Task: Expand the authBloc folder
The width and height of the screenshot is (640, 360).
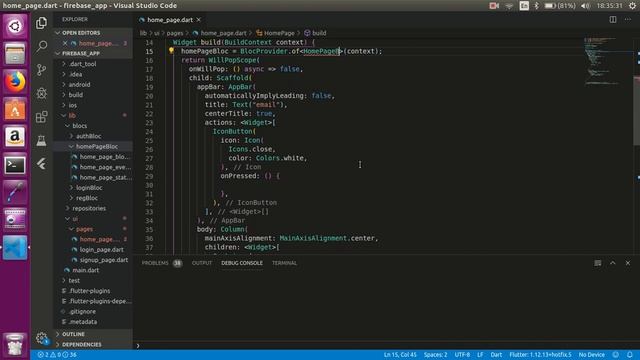Action: (x=88, y=136)
